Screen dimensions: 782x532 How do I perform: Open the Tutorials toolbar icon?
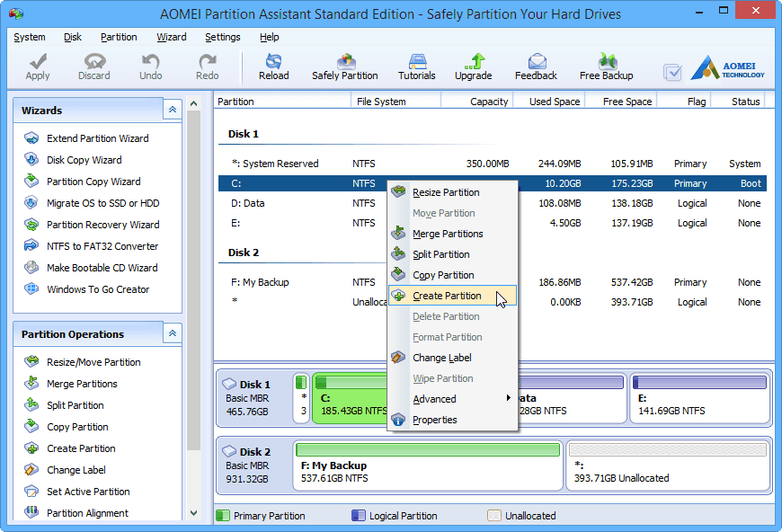(x=416, y=66)
